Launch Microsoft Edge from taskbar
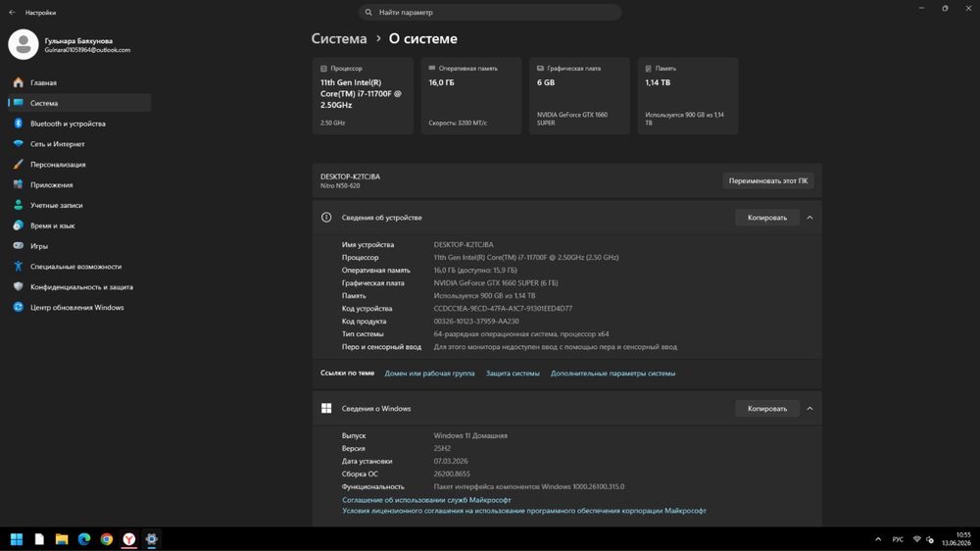The image size is (980, 551). click(84, 539)
